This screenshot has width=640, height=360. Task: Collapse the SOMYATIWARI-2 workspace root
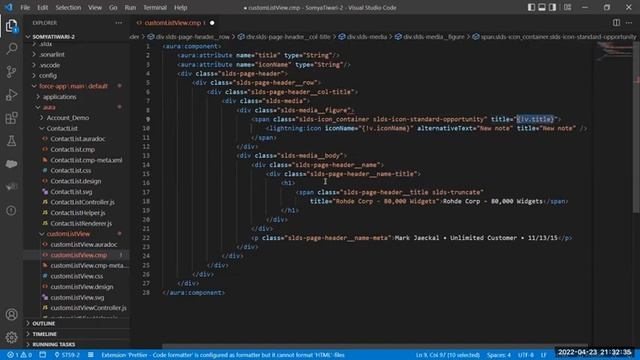[x=53, y=37]
